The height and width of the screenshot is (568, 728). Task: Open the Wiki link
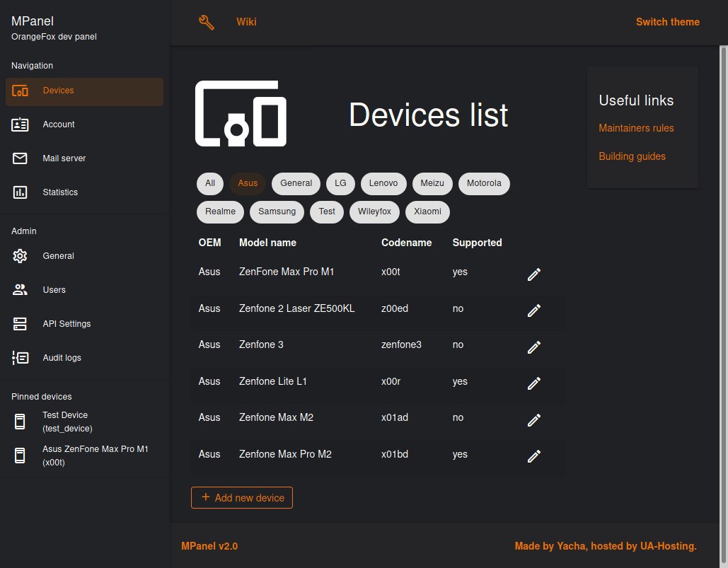pyautogui.click(x=246, y=22)
